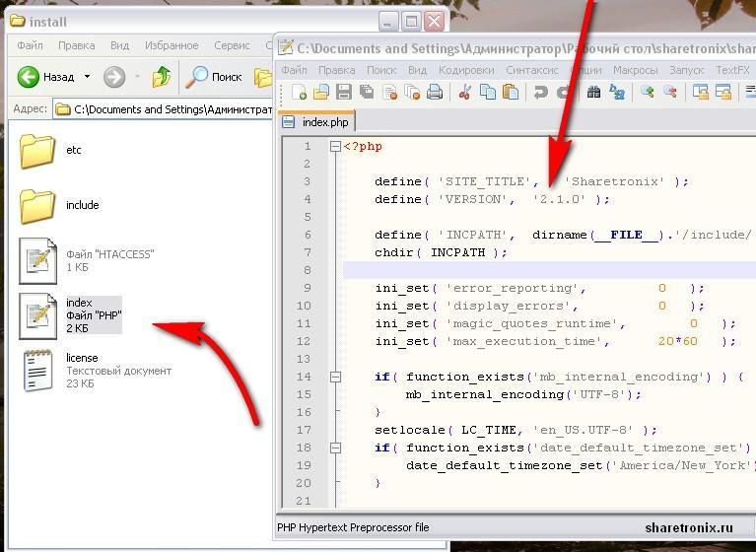Open the TextFX menu
Image resolution: width=756 pixels, height=552 pixels.
(x=732, y=70)
